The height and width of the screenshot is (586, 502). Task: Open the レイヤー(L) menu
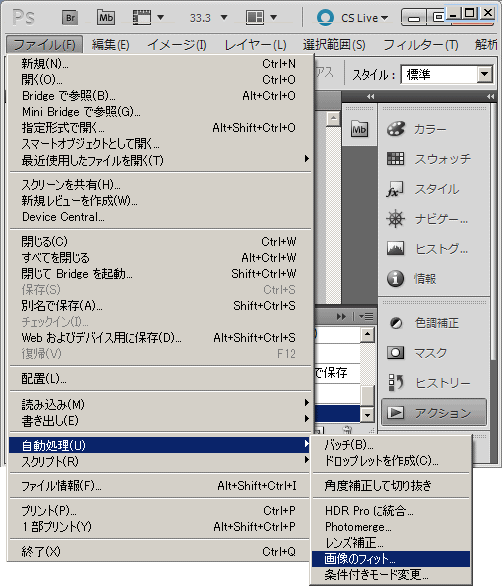[x=255, y=45]
